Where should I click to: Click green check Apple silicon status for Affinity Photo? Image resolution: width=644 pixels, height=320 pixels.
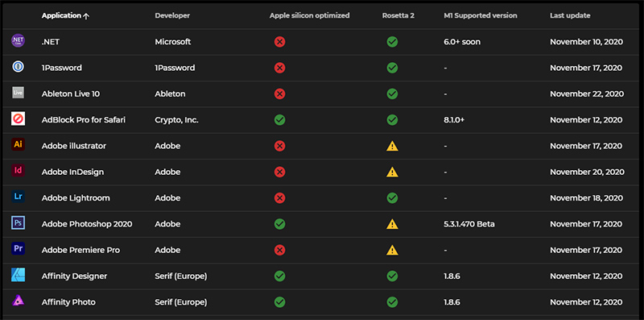(x=279, y=302)
